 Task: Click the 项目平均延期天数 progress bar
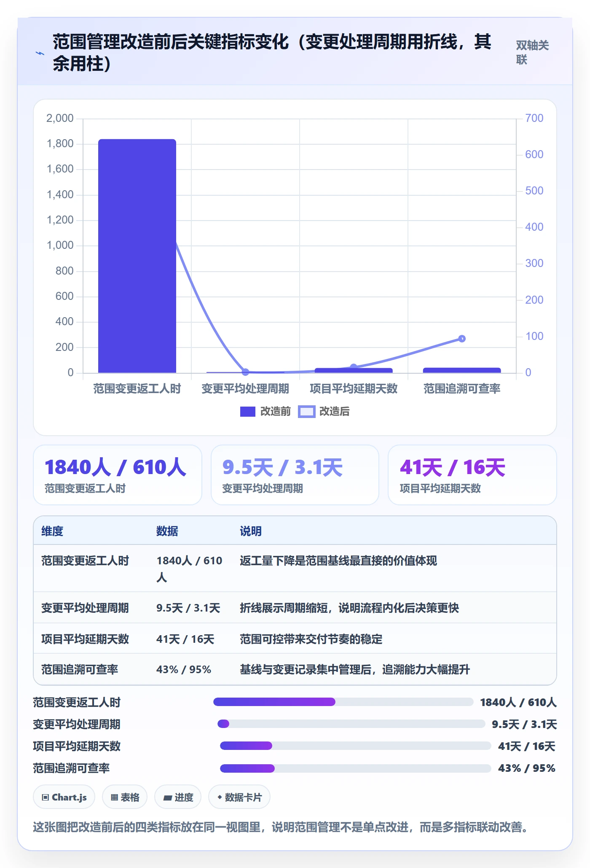(x=355, y=746)
